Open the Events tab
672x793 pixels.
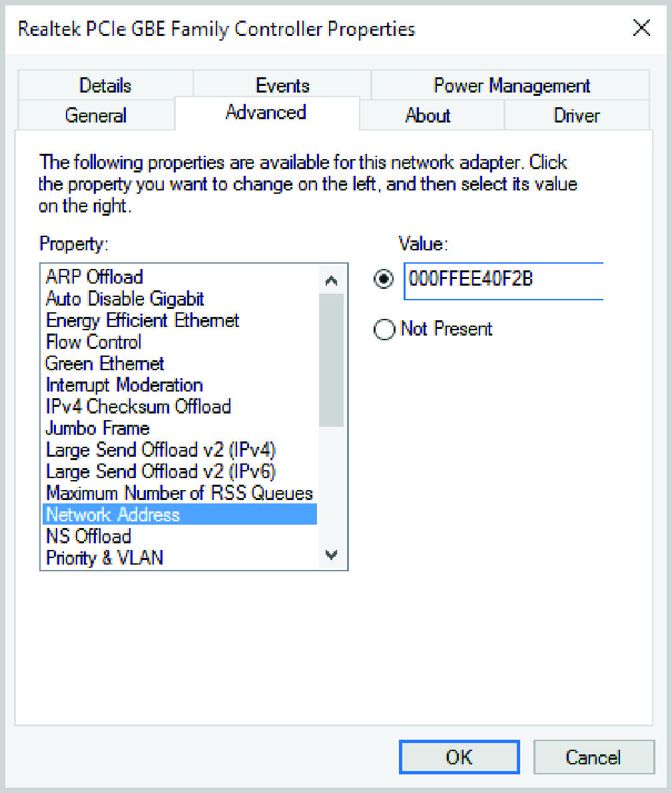point(282,85)
